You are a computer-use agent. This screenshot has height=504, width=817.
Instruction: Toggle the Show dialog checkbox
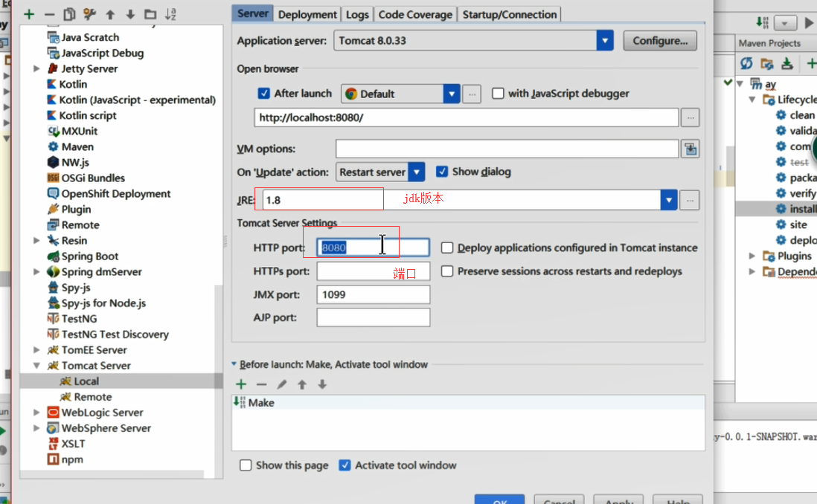(x=442, y=171)
